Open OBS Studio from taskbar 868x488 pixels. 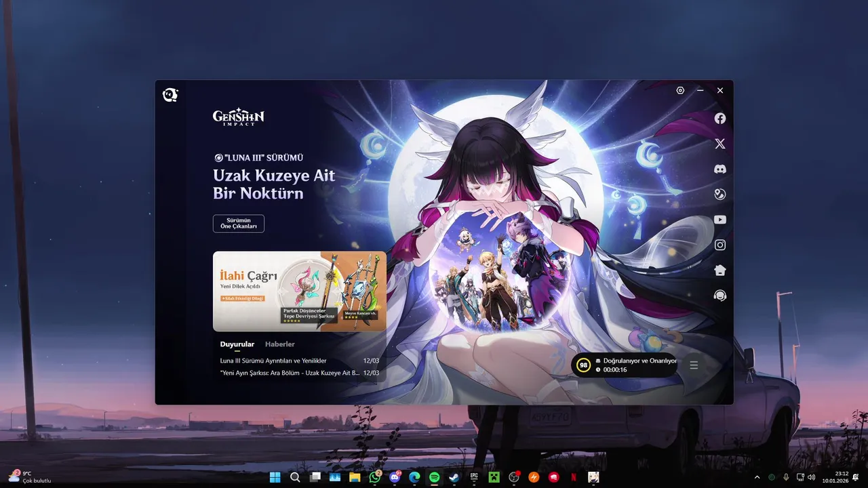[x=514, y=477]
